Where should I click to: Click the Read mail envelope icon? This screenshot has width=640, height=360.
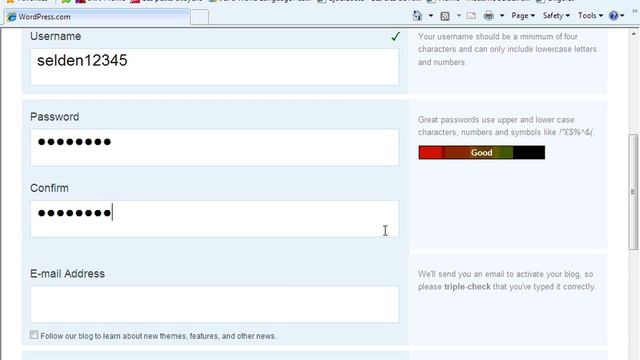pos(471,16)
